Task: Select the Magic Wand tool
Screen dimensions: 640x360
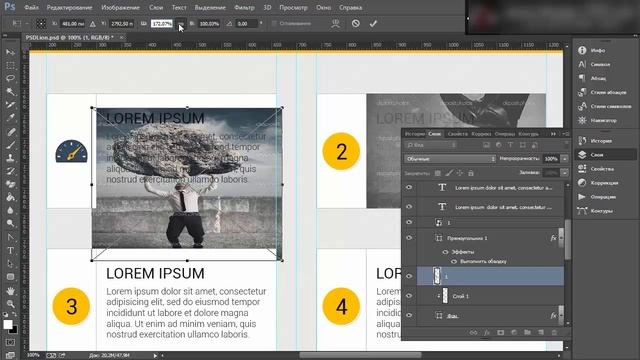Action: [11, 91]
